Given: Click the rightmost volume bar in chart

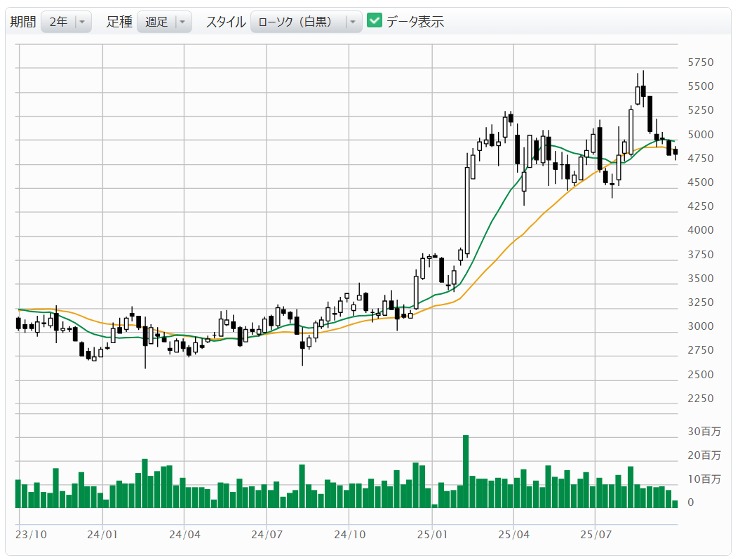Looking at the screenshot, I should click(675, 503).
